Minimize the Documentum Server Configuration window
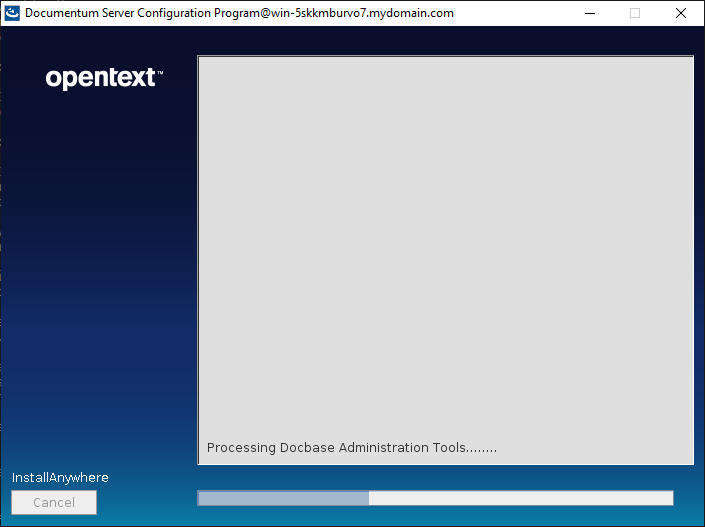Image resolution: width=705 pixels, height=527 pixels. [590, 13]
